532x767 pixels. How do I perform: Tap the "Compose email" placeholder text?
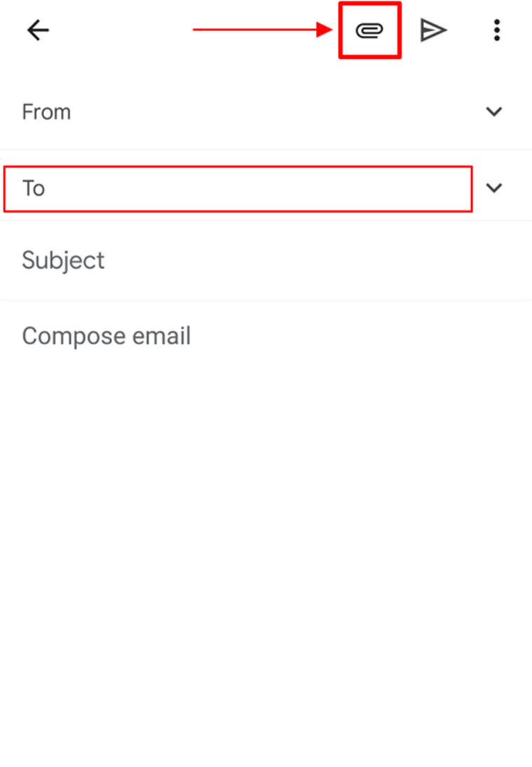click(x=106, y=337)
